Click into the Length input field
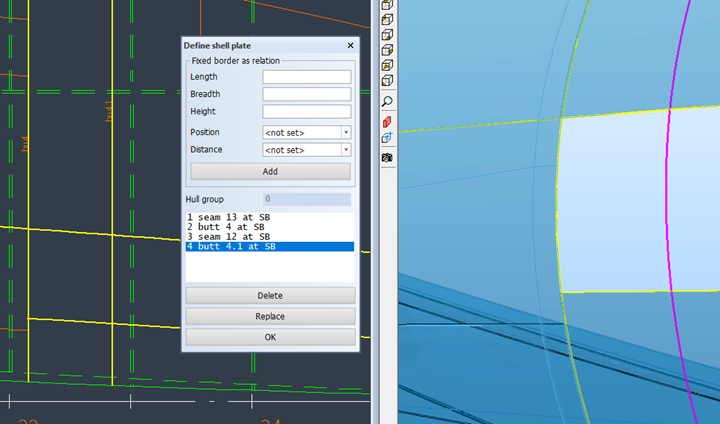The image size is (720, 424). [307, 77]
